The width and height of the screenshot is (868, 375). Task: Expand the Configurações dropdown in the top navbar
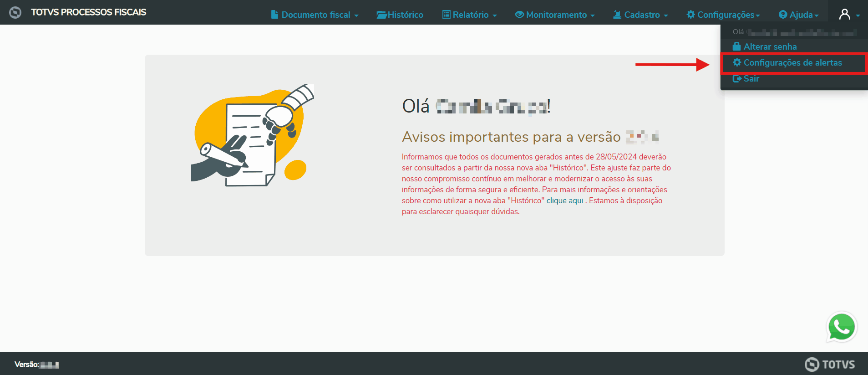tap(723, 15)
